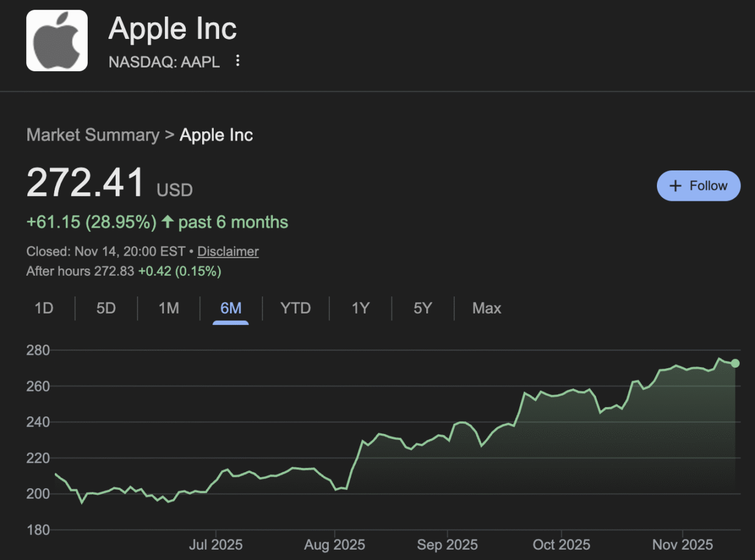Click the NASDAQ: AAPL ticker label
This screenshot has height=560, width=755.
[x=164, y=61]
